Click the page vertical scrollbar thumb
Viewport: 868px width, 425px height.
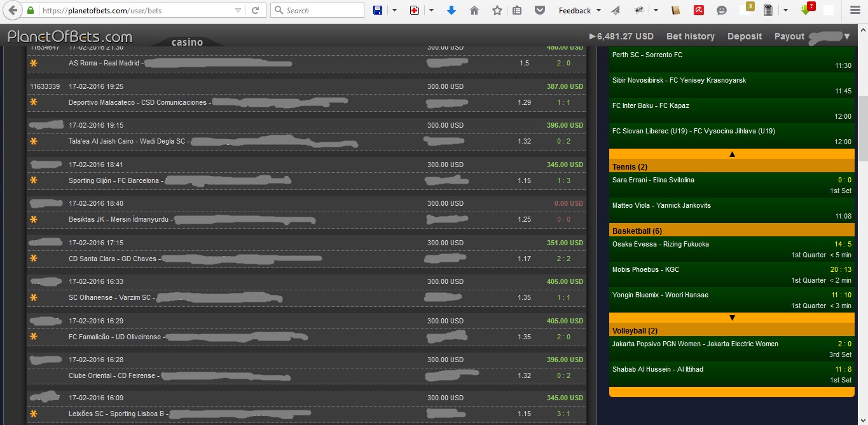[x=863, y=129]
